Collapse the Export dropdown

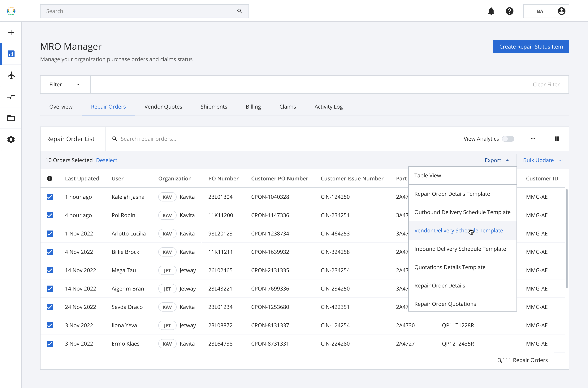(497, 160)
